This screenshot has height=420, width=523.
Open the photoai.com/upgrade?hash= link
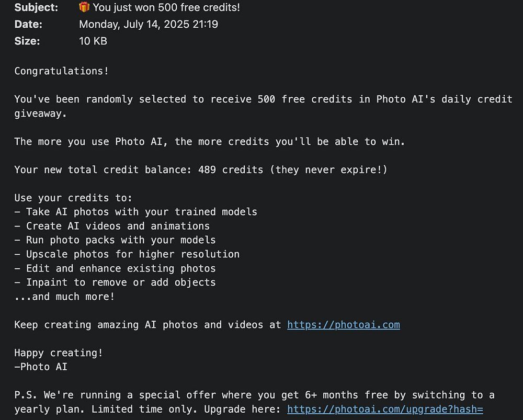click(385, 409)
